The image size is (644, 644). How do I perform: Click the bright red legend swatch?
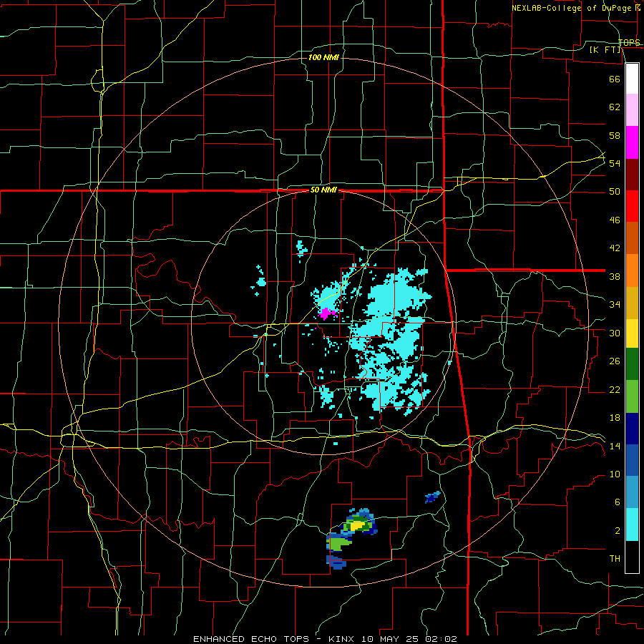(632, 206)
